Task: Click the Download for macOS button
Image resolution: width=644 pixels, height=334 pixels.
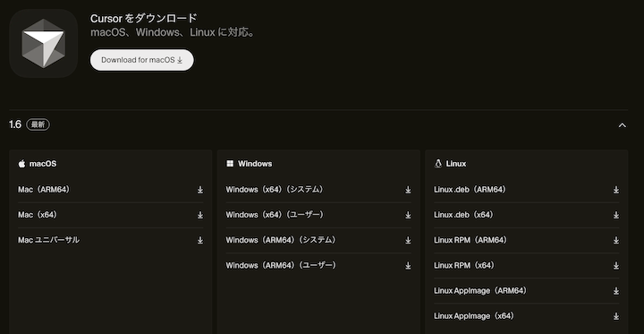Action: coord(141,60)
